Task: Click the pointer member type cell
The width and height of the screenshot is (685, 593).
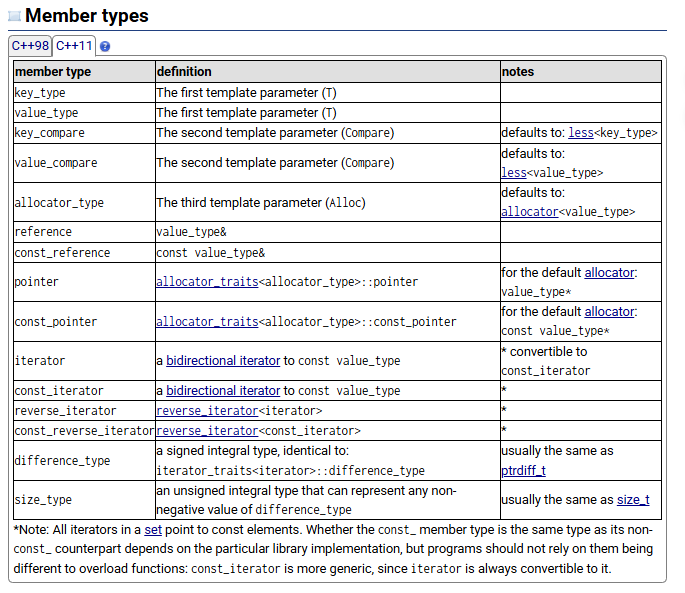Action: [x=84, y=282]
